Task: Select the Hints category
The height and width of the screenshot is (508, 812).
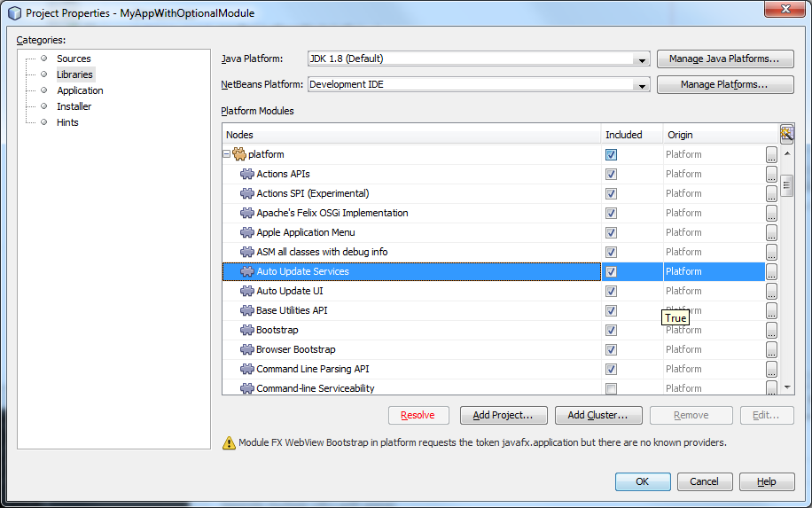Action: pos(67,122)
